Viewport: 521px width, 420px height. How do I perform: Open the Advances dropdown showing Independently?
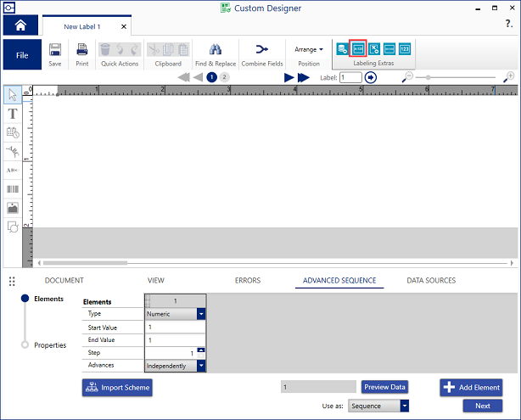201,366
